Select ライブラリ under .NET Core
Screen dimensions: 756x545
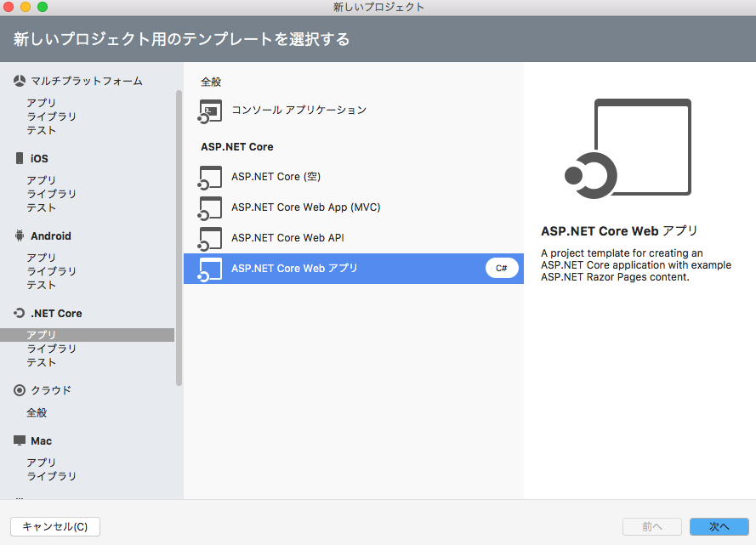tap(51, 349)
